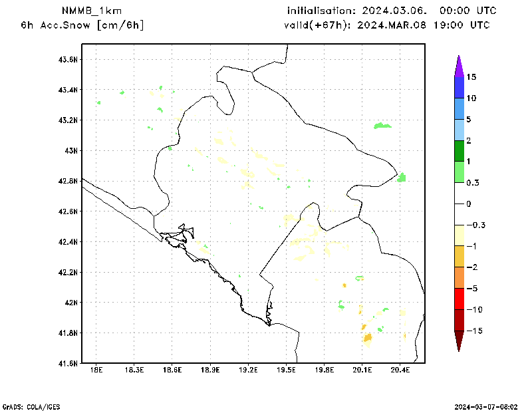This screenshot has height=411, width=532.
Task: Select the dark blue 10–15 cm legend swatch
Action: coord(459,88)
